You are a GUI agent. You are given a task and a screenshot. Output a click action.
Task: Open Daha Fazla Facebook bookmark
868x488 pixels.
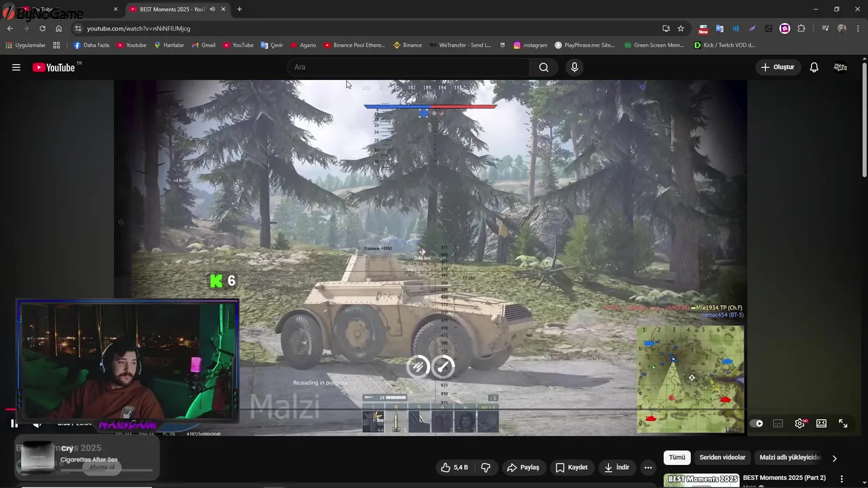click(x=91, y=45)
